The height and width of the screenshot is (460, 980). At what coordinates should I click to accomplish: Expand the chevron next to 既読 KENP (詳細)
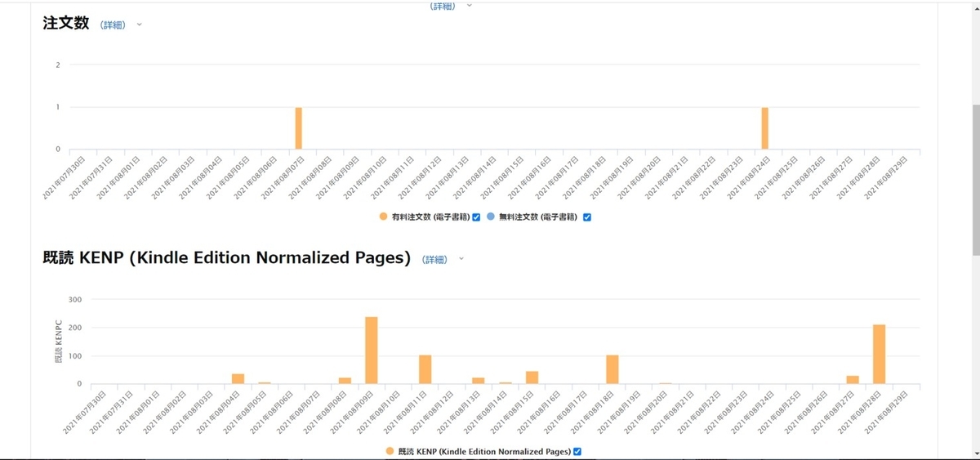tap(461, 259)
